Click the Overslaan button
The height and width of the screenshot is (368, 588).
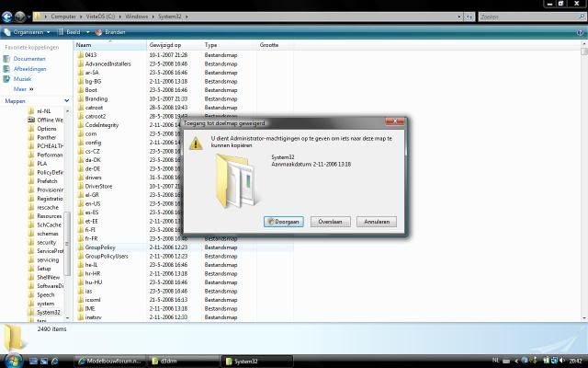(331, 222)
